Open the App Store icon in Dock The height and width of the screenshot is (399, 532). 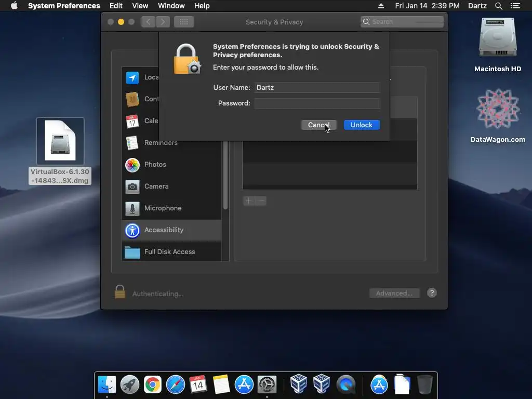click(x=244, y=384)
